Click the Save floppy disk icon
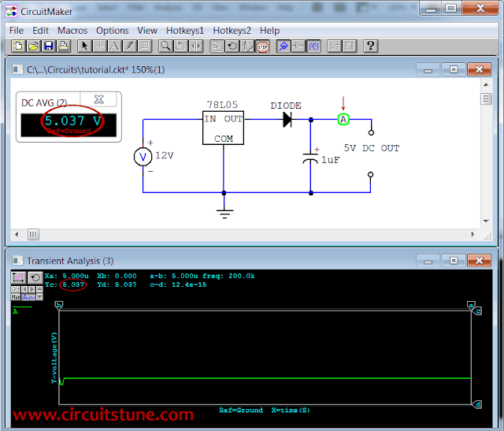The width and height of the screenshot is (504, 431). point(49,46)
